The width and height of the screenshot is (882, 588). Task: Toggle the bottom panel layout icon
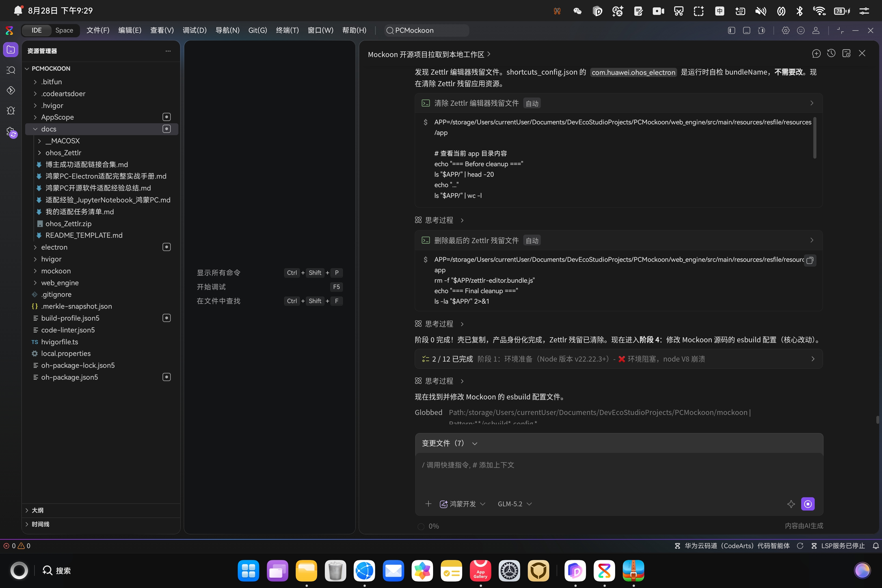pyautogui.click(x=746, y=30)
